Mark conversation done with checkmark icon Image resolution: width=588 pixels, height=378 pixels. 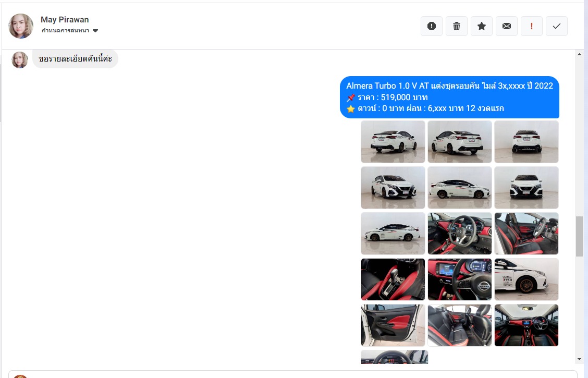557,26
